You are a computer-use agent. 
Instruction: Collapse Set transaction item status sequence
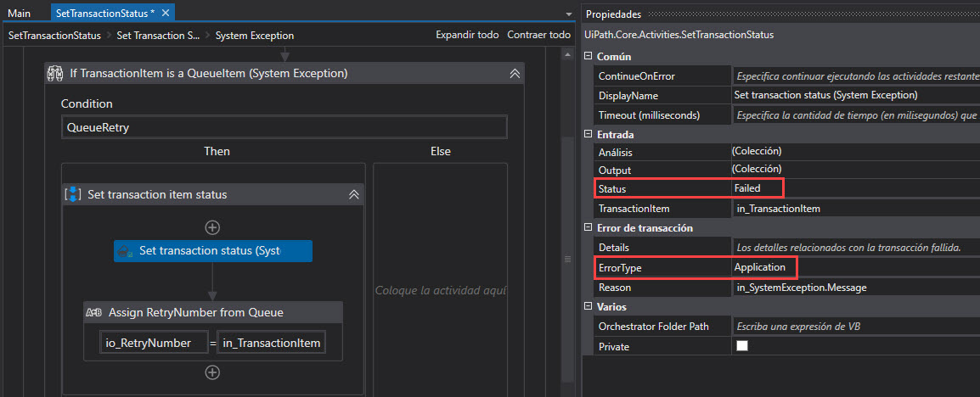[x=354, y=195]
